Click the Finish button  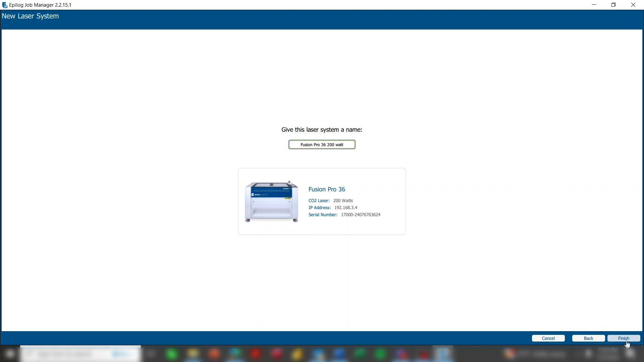click(624, 338)
